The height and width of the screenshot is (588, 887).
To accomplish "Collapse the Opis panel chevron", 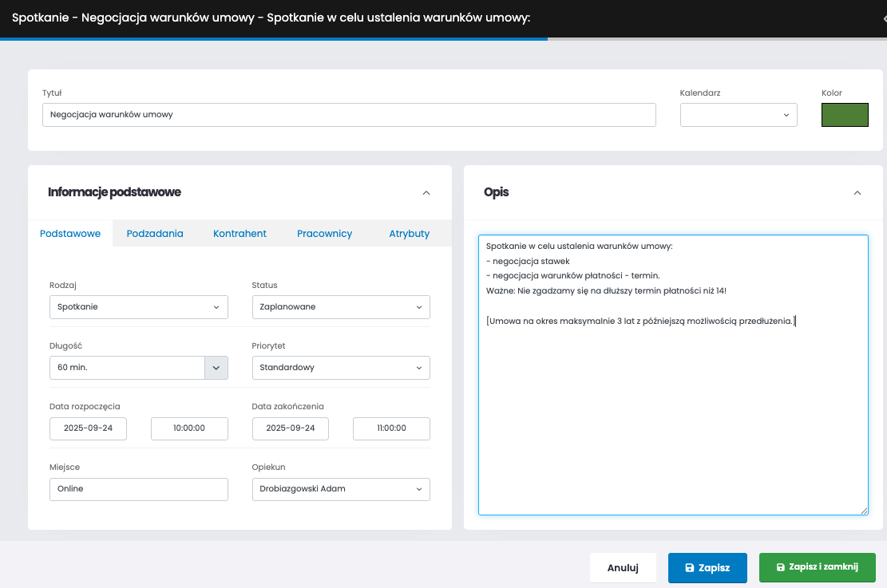I will click(857, 192).
